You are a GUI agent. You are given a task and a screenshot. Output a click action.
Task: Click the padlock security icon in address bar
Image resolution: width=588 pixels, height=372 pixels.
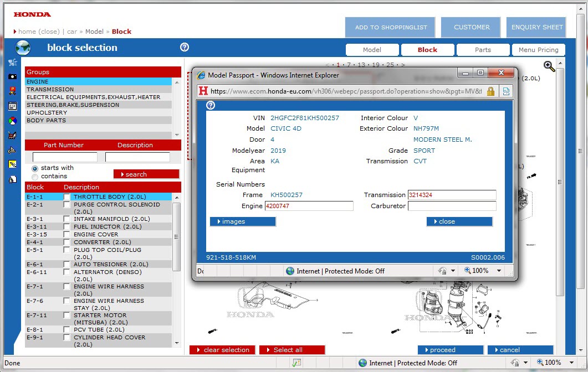pyautogui.click(x=490, y=91)
